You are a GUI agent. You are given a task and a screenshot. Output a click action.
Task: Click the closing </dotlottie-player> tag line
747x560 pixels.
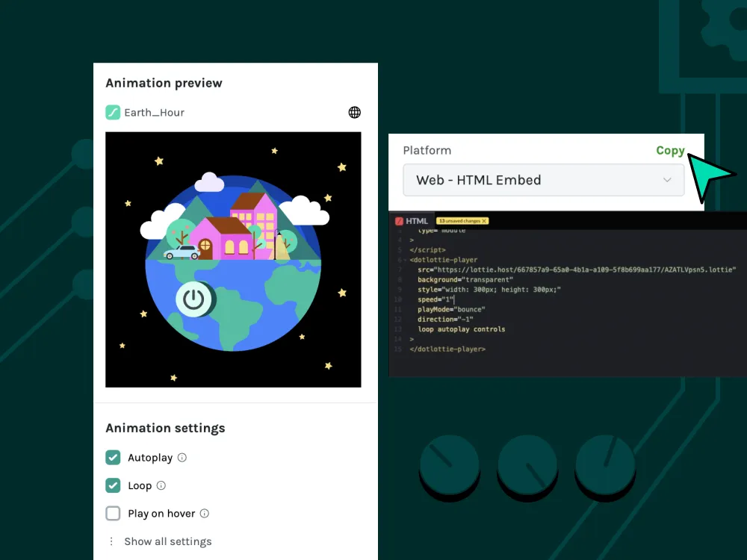coord(447,349)
